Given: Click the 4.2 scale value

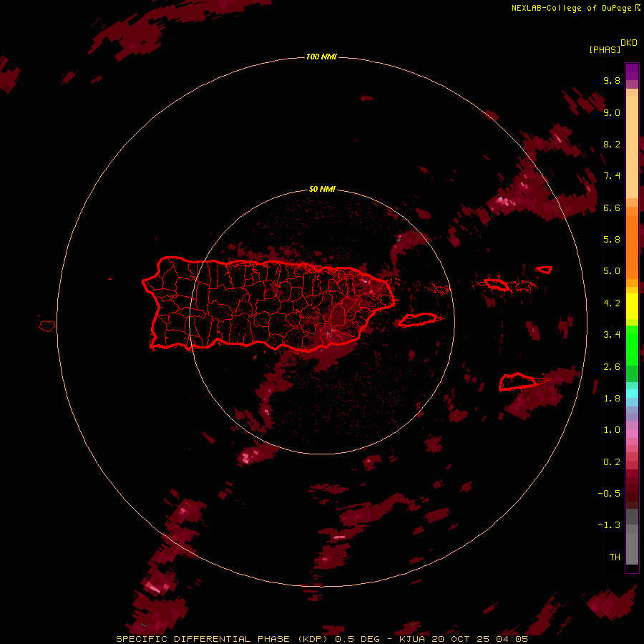Looking at the screenshot, I should pyautogui.click(x=612, y=303).
